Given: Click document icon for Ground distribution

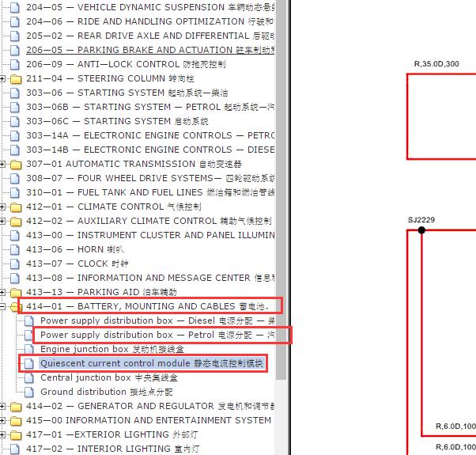Looking at the screenshot, I should click(x=29, y=392).
